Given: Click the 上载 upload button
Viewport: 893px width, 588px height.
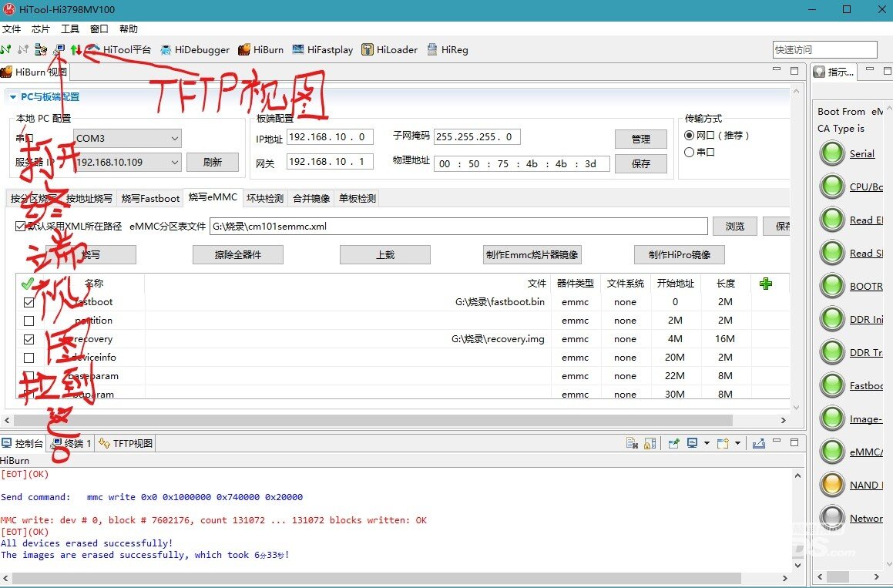Looking at the screenshot, I should pyautogui.click(x=385, y=254).
